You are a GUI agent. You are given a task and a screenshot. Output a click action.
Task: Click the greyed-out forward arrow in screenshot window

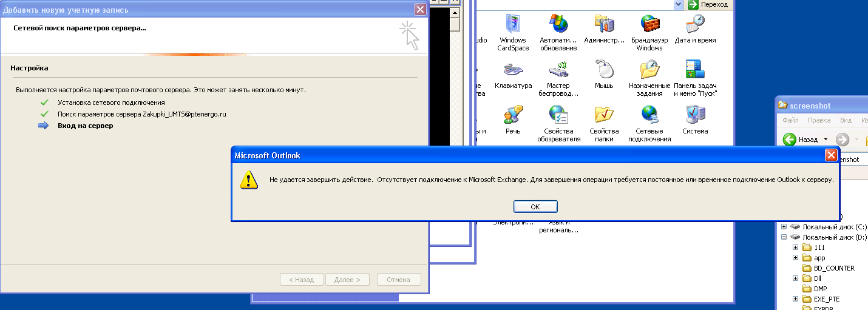click(x=843, y=140)
